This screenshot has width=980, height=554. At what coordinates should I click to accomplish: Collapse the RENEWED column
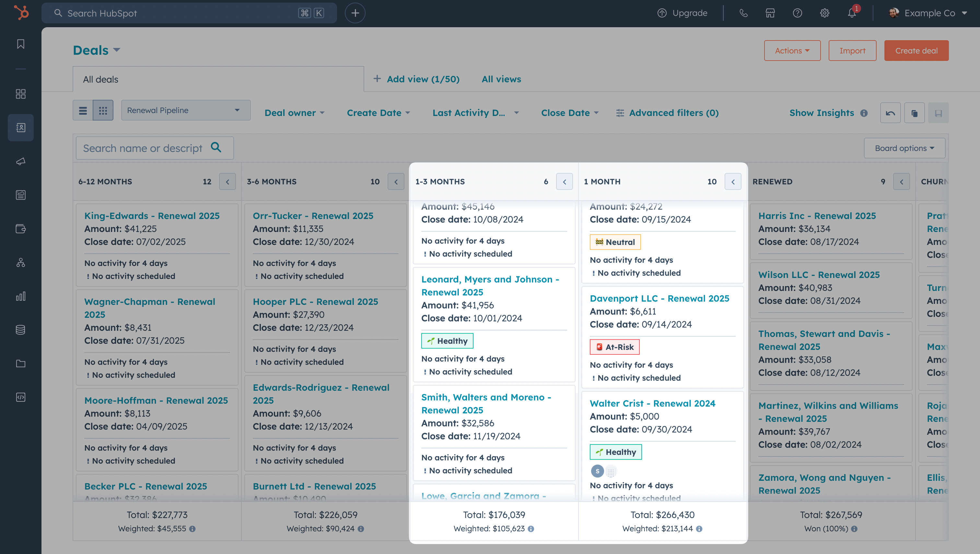902,181
